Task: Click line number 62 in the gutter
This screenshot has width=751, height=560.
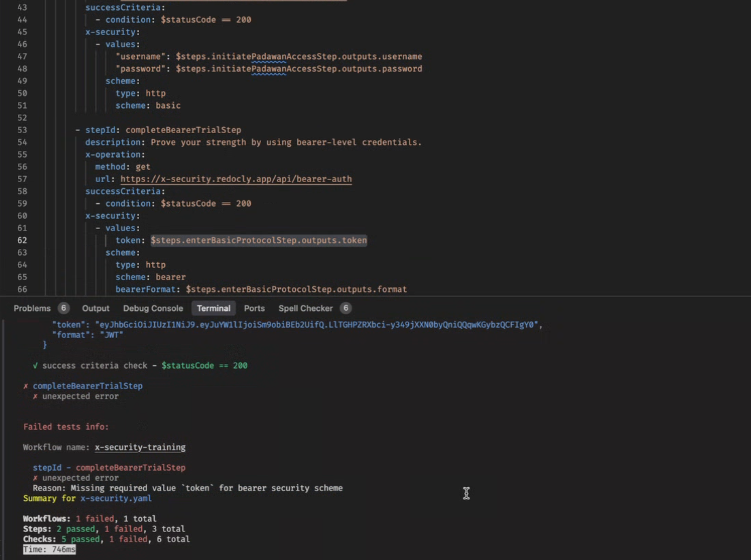Action: (x=22, y=240)
